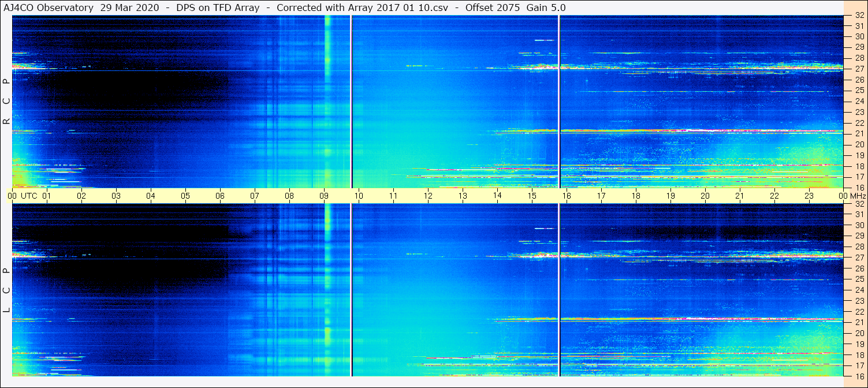Click the 23 hour label on time axis
This screenshot has width=868, height=388.
pyautogui.click(x=809, y=196)
